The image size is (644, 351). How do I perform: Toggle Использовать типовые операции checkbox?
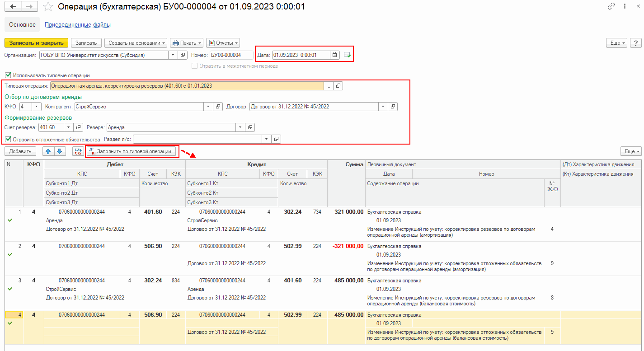[8, 75]
